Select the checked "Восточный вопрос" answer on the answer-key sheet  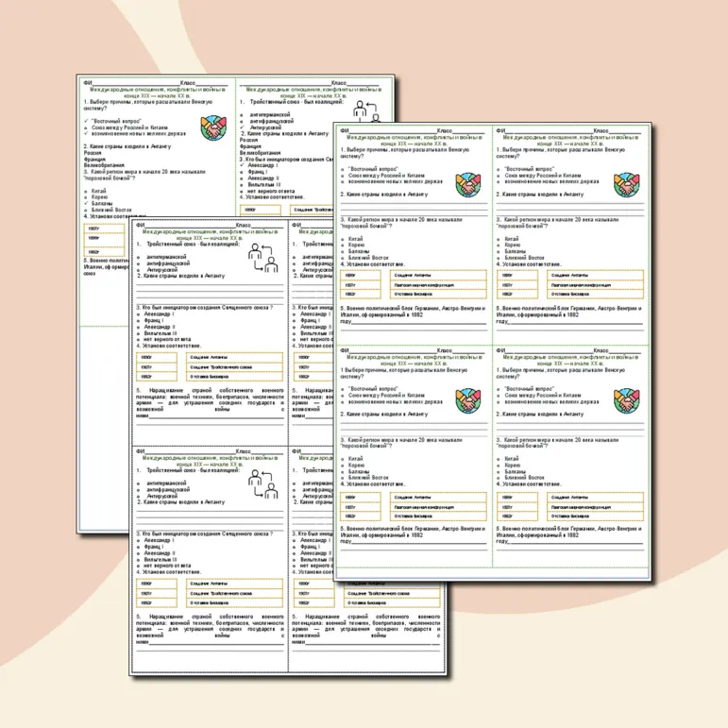tap(112, 121)
